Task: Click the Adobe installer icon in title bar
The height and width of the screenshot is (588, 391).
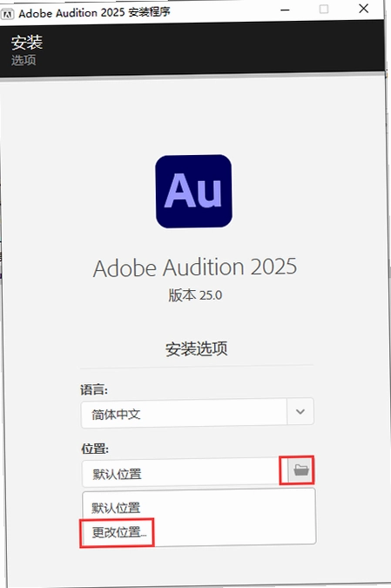Action: tap(8, 14)
